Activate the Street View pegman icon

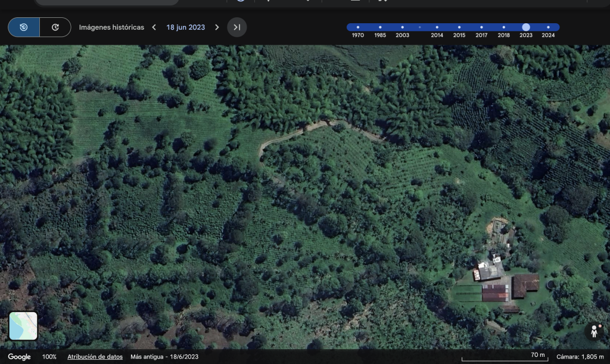point(593,332)
